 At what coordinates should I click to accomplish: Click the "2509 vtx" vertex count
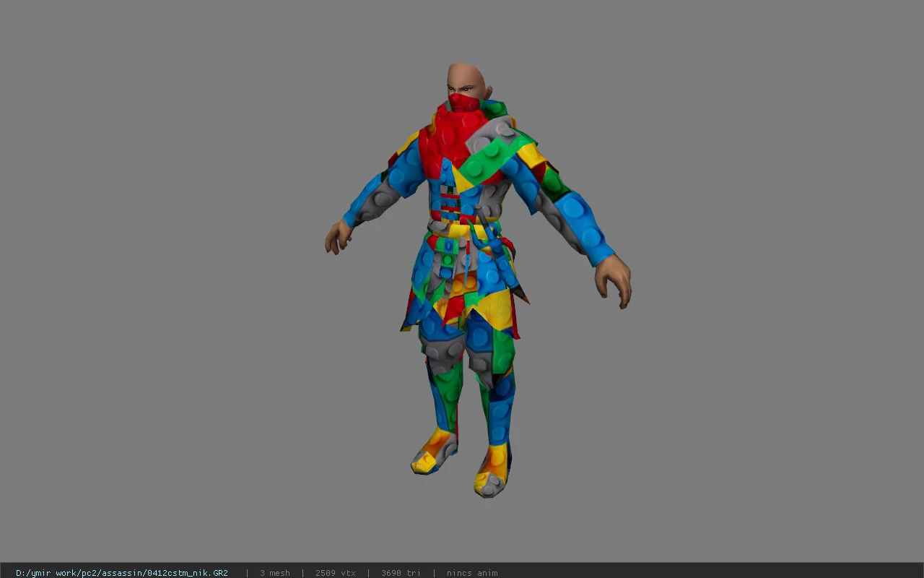point(336,573)
